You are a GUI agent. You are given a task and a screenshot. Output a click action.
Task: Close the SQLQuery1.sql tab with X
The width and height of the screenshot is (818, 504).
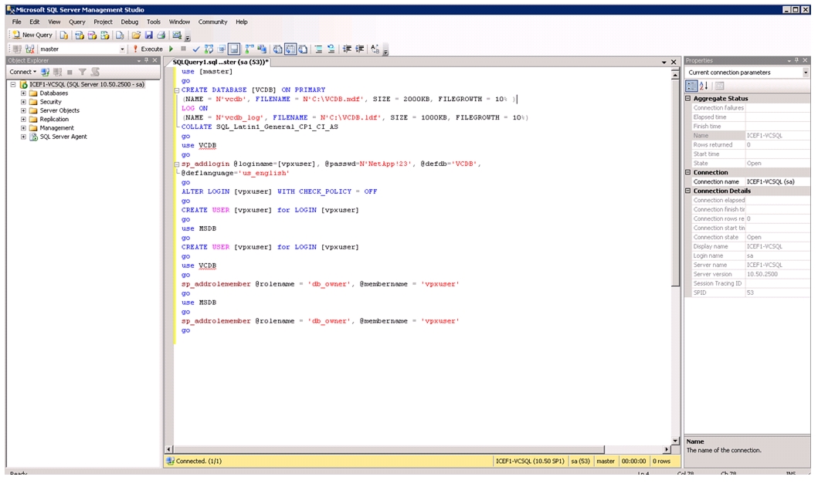[x=674, y=62]
